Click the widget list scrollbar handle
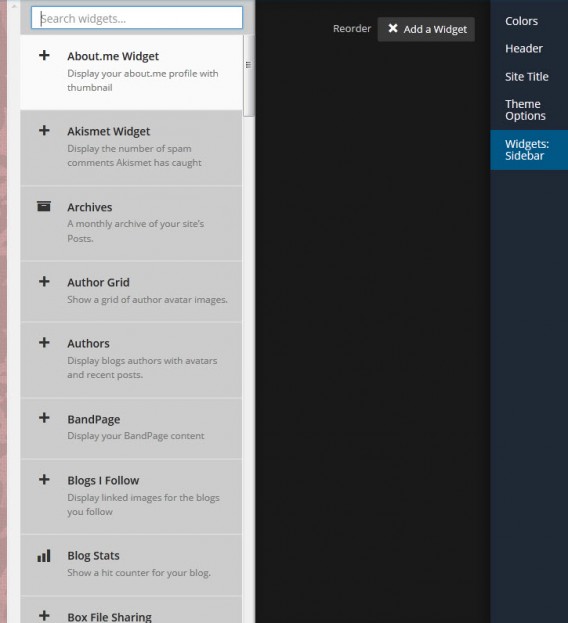Image resolution: width=568 pixels, height=623 pixels. click(249, 75)
